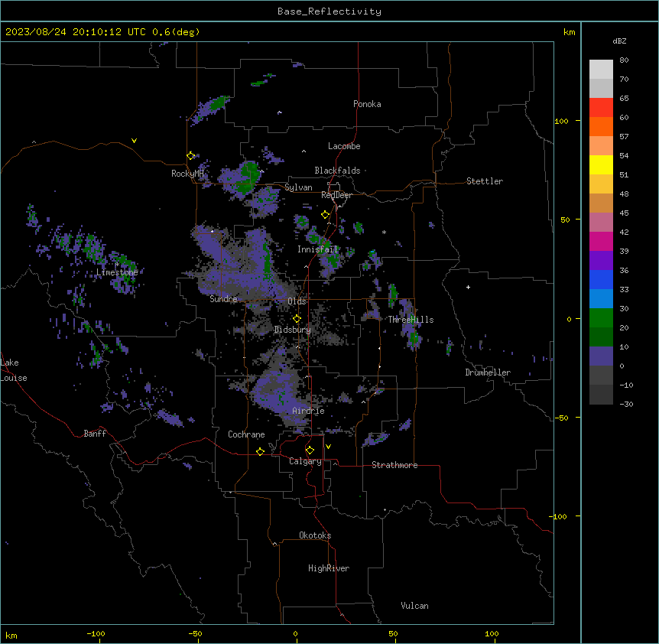The height and width of the screenshot is (644, 659).
Task: Click yellow diamond marker above Calgary
Action: point(310,450)
